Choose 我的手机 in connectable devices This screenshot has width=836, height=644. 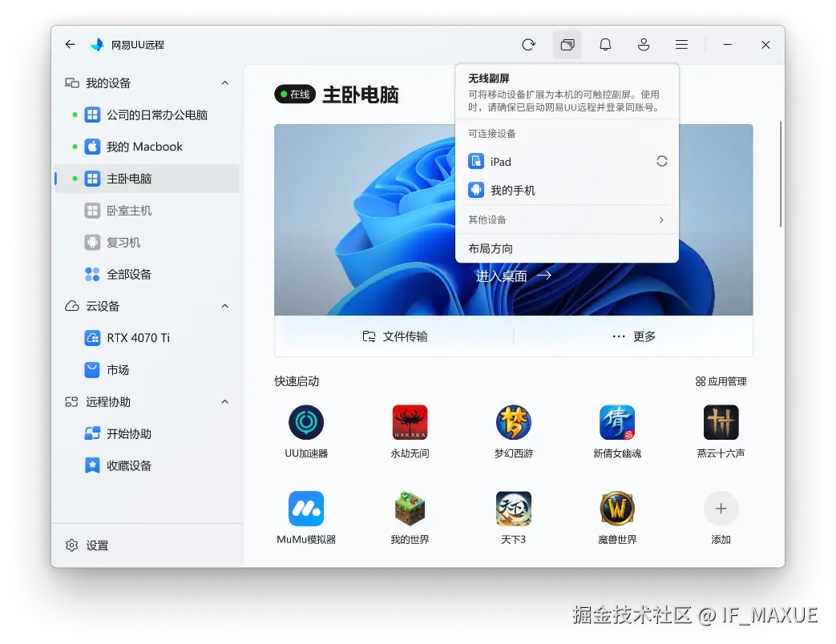tap(567, 190)
